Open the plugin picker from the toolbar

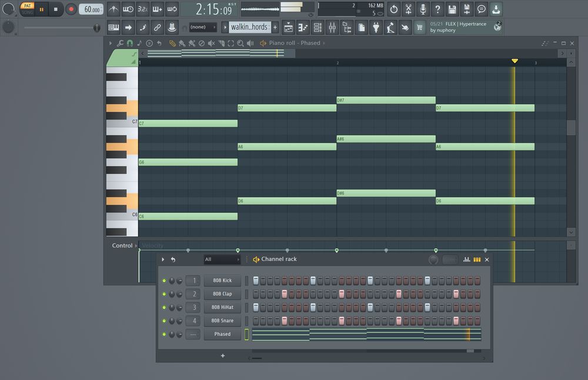tap(375, 27)
